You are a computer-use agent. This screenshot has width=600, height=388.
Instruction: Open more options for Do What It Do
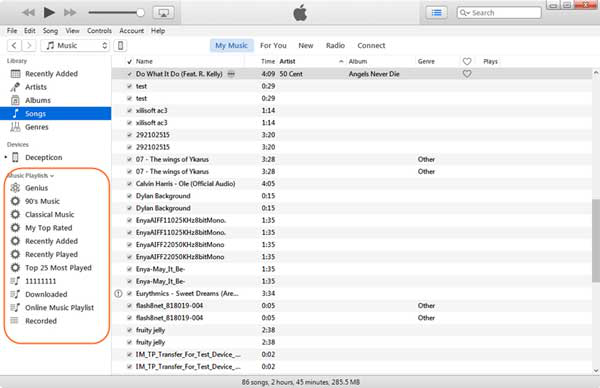(231, 74)
